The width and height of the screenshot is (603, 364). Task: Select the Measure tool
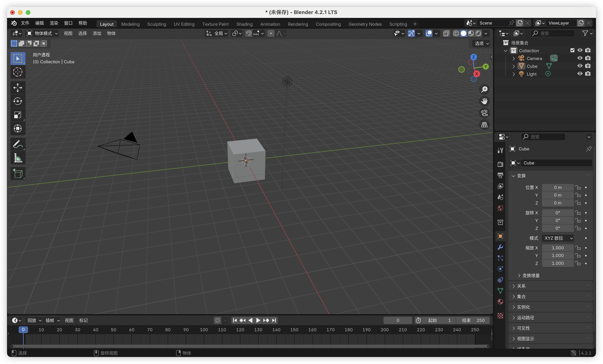tap(18, 158)
